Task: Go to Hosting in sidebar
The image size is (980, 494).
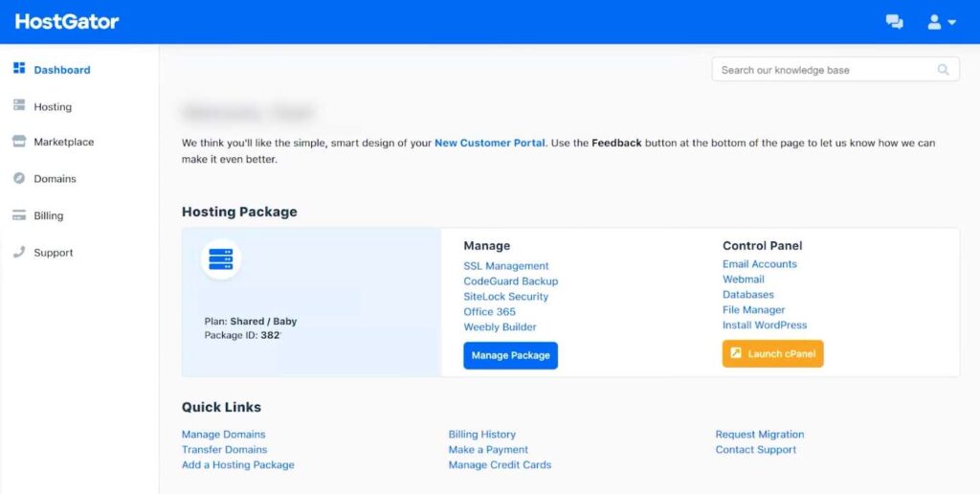Action: click(x=53, y=107)
